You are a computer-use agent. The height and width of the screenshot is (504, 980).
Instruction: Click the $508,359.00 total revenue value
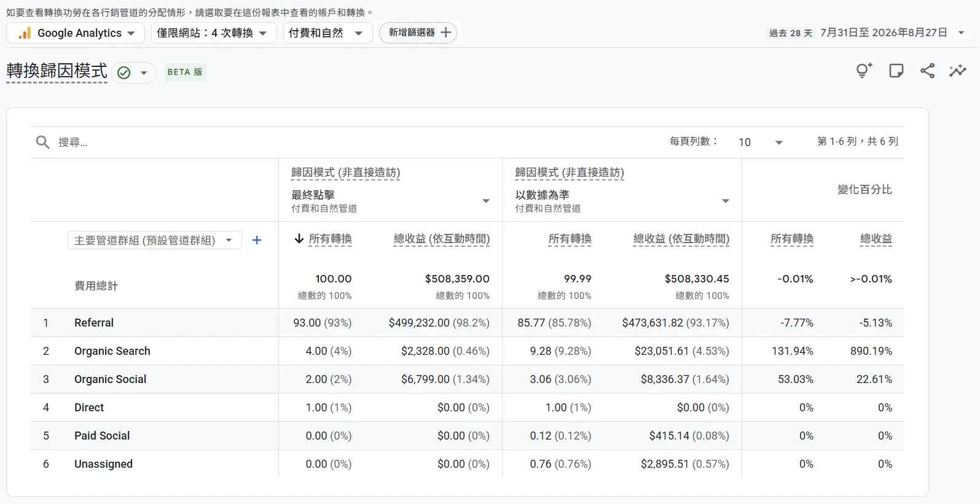tap(457, 279)
